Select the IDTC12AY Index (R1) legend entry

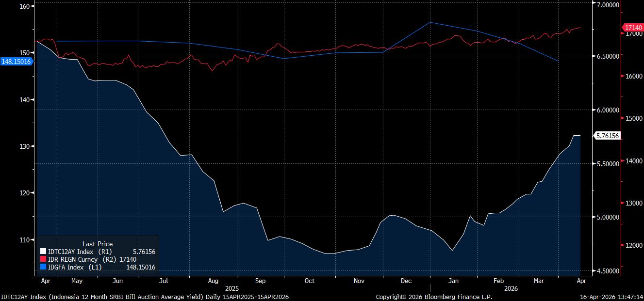pos(79,252)
